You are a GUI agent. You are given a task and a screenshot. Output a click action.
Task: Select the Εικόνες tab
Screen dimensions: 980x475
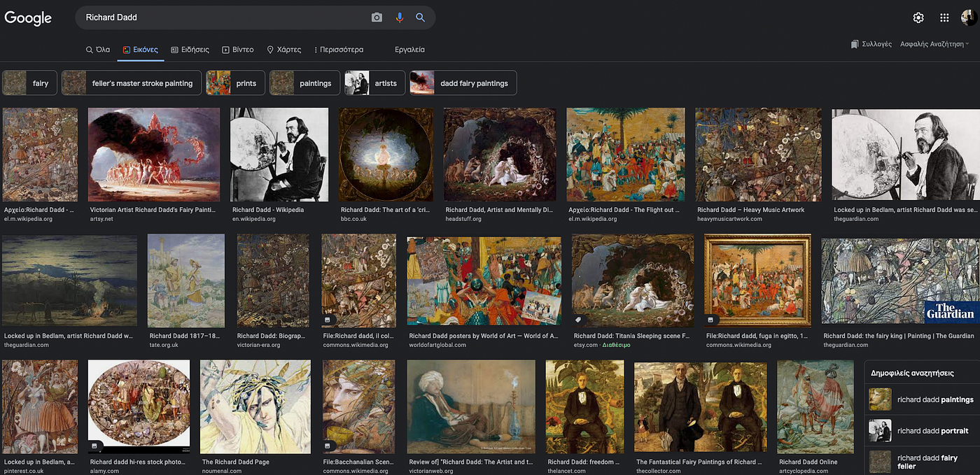point(140,50)
